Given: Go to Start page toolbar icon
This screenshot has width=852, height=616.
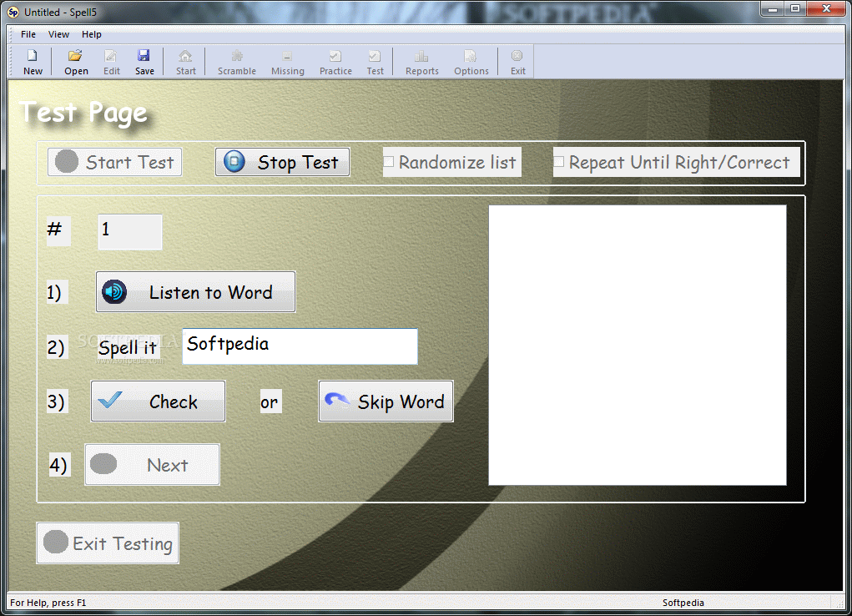Looking at the screenshot, I should click(x=185, y=62).
